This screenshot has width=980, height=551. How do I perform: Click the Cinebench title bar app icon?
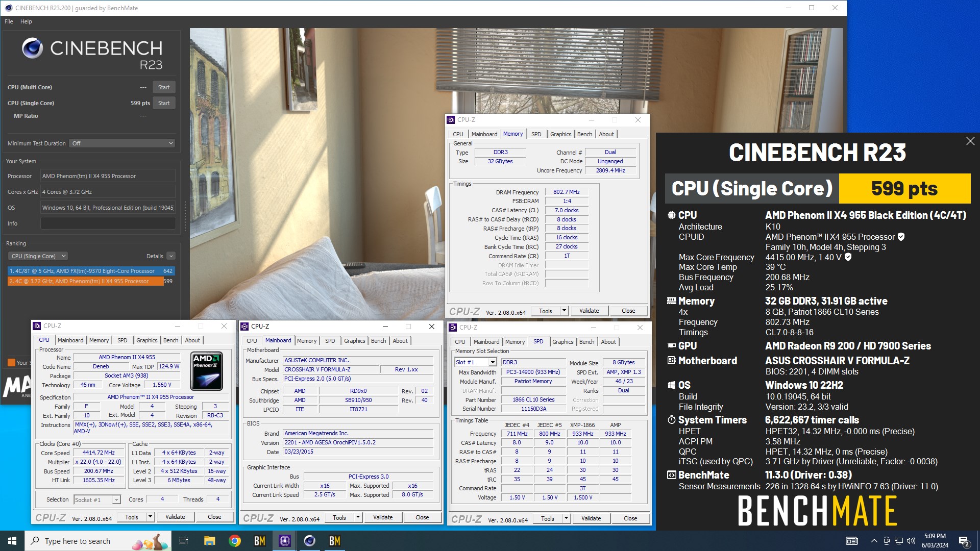point(8,8)
